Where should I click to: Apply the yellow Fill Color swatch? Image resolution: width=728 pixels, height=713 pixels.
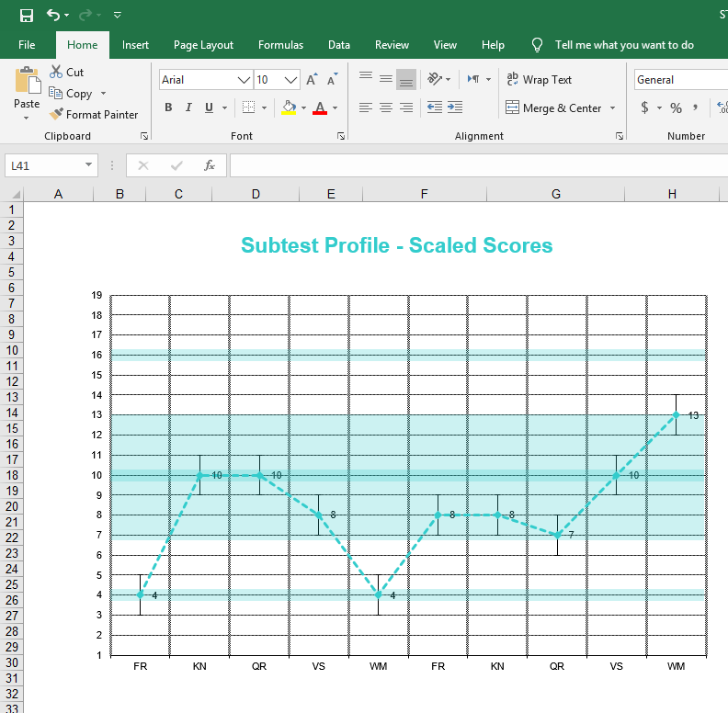coord(289,108)
